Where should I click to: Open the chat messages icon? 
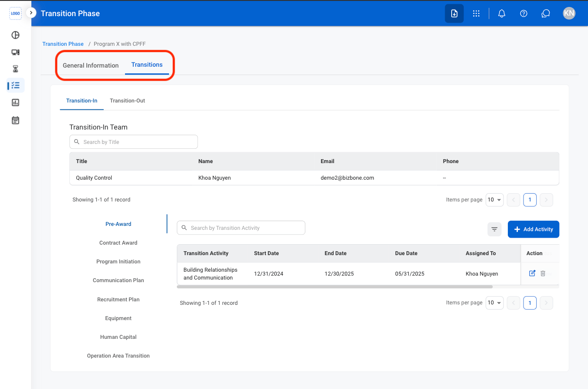pos(546,14)
